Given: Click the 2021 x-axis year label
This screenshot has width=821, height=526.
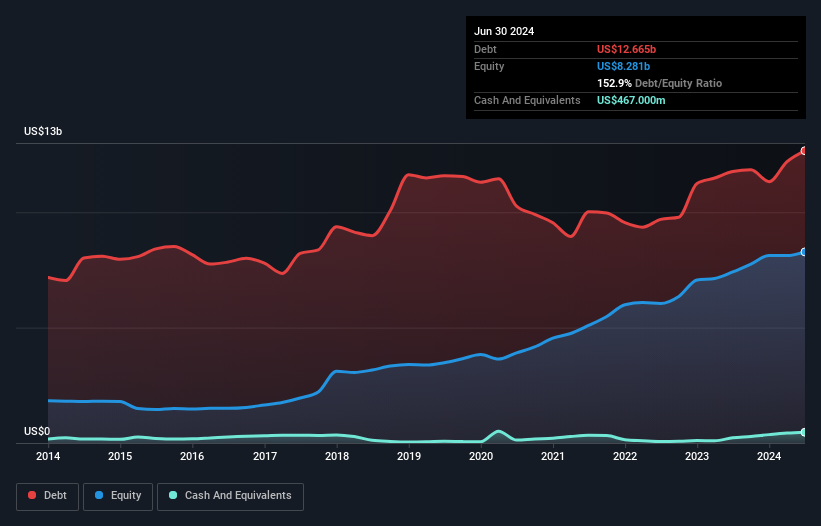Looking at the screenshot, I should (x=553, y=457).
